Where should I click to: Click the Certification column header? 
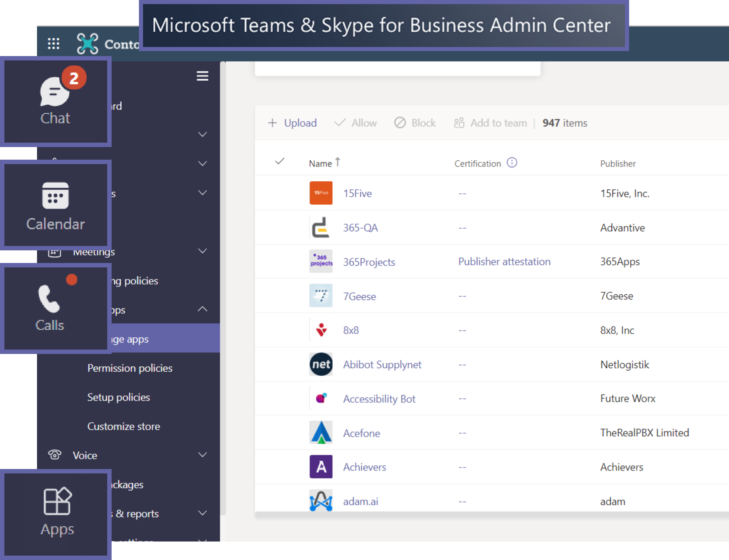pos(478,163)
